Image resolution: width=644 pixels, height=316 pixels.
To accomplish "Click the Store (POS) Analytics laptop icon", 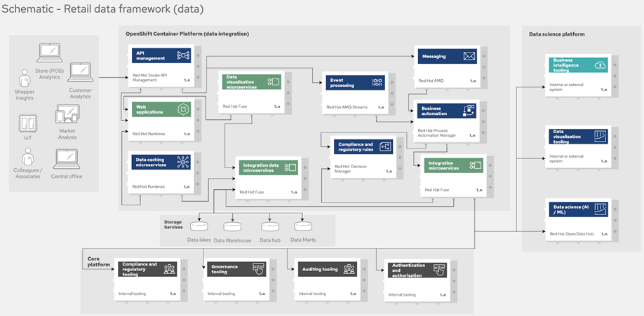I will tap(50, 53).
